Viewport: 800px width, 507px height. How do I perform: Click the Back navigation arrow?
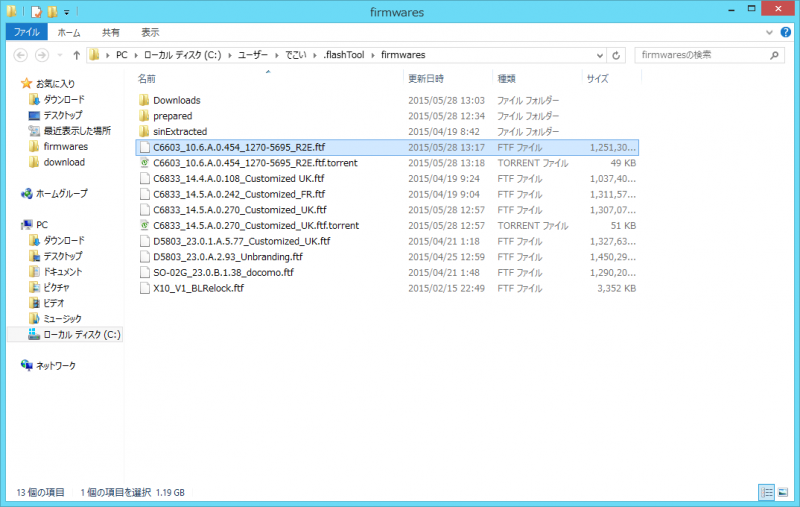click(x=20, y=55)
